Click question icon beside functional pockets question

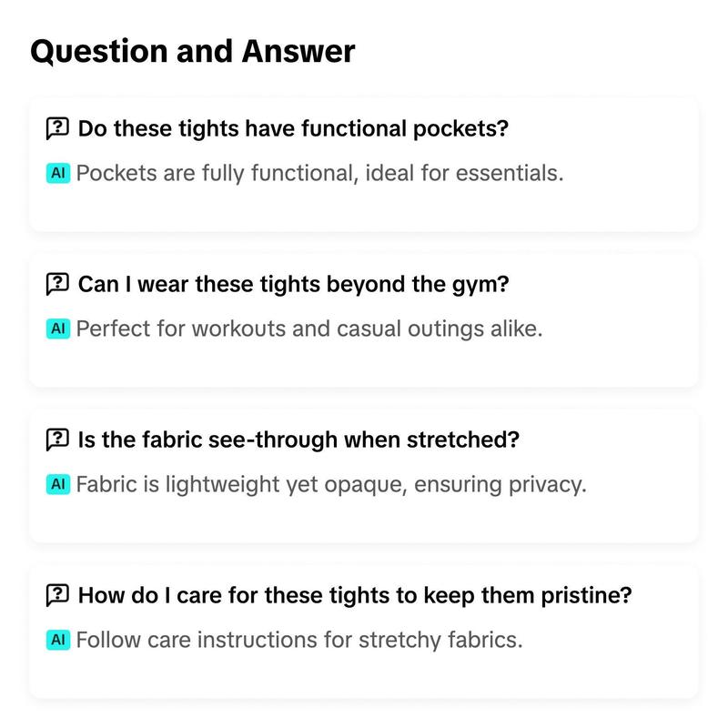pos(57,128)
